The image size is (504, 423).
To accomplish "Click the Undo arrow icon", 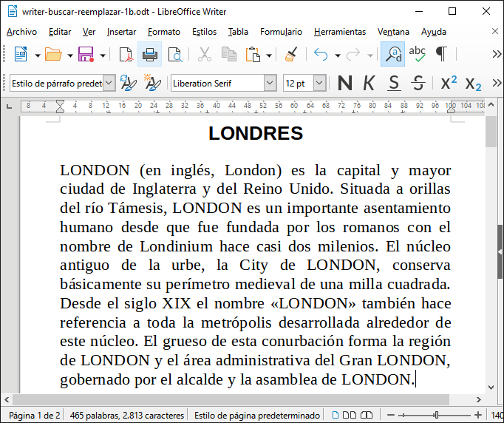I will tap(320, 55).
